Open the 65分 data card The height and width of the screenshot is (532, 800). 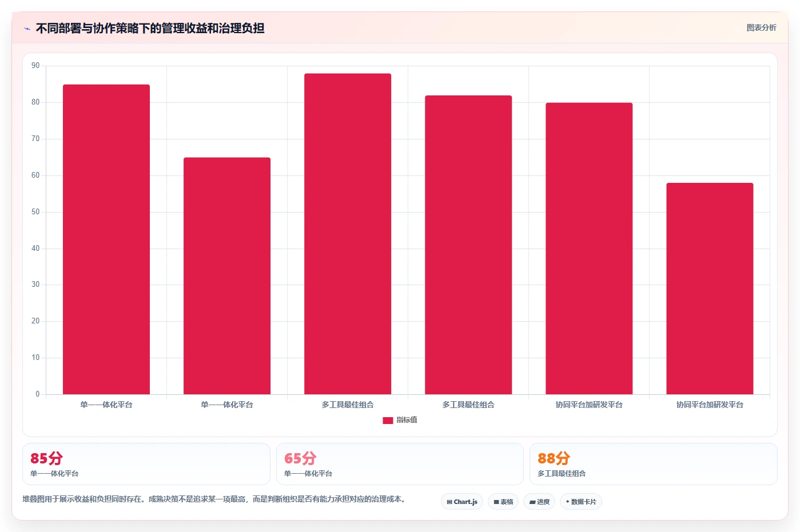(x=400, y=464)
